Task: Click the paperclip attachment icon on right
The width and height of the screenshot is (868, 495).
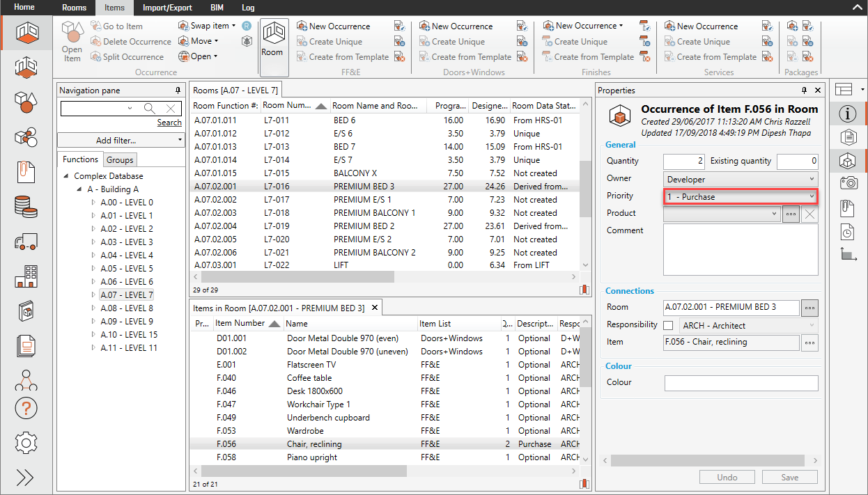Action: [848, 207]
